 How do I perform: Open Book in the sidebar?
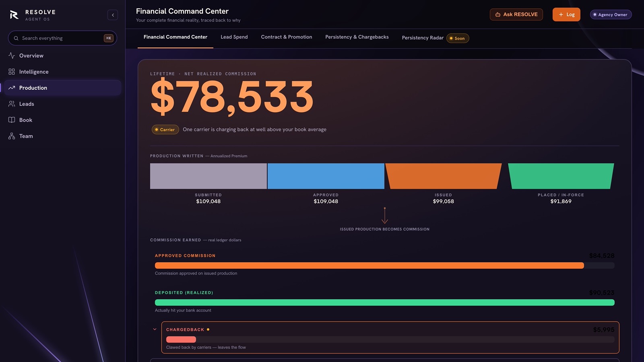[x=62, y=120]
